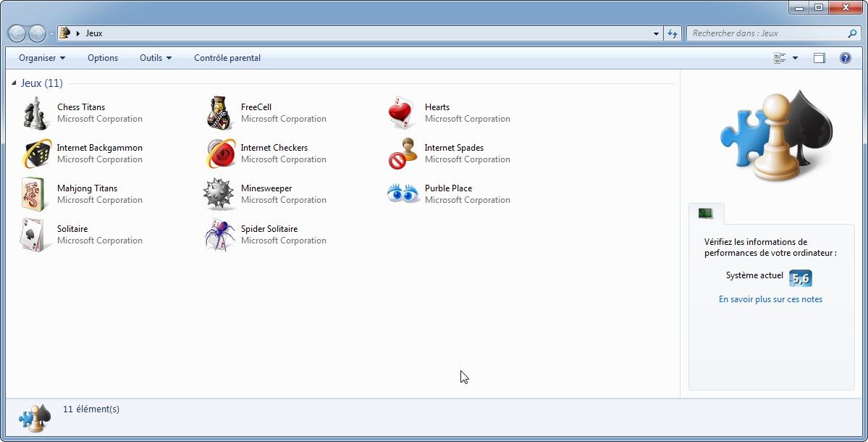Viewport: 868px width, 442px height.
Task: Collapse the Jeux (11) group
Action: 14,83
